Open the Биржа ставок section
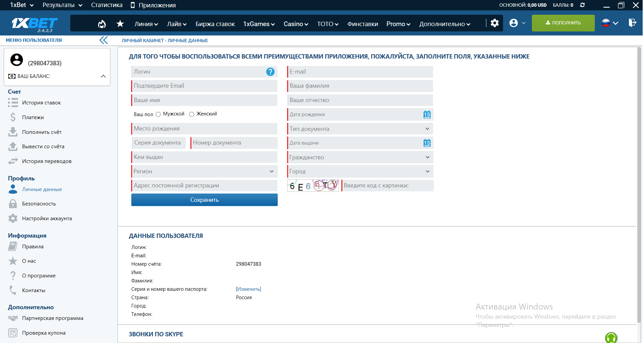 [x=215, y=24]
